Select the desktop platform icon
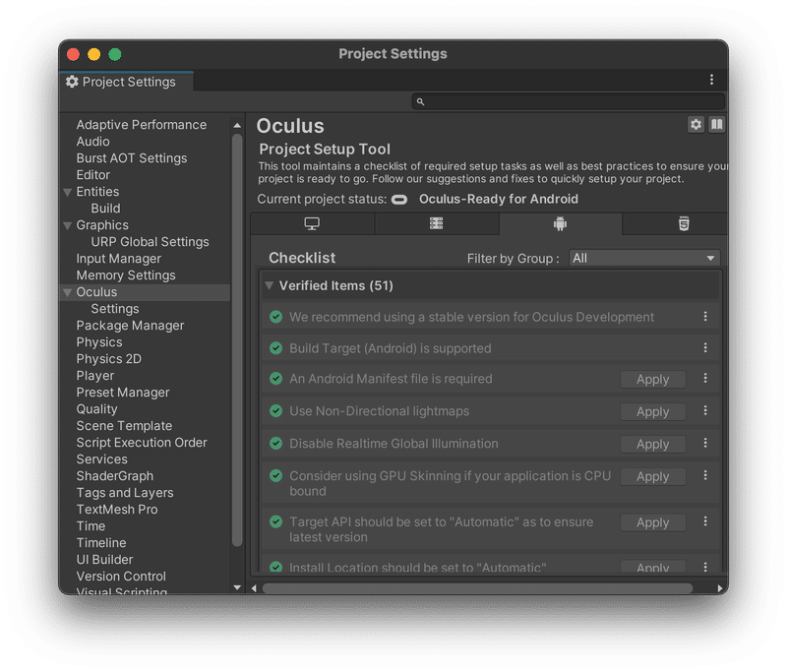 (315, 223)
